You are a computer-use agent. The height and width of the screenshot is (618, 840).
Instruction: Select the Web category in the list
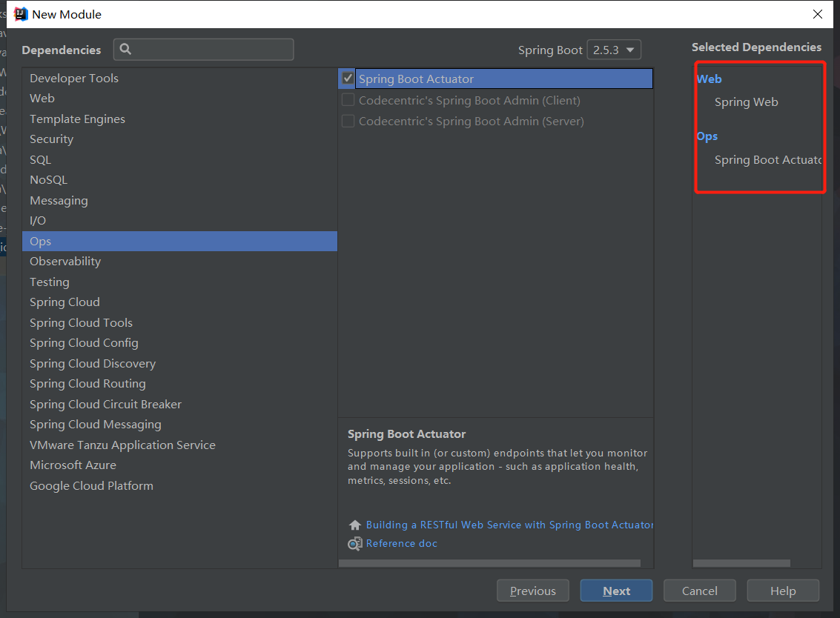pos(179,99)
